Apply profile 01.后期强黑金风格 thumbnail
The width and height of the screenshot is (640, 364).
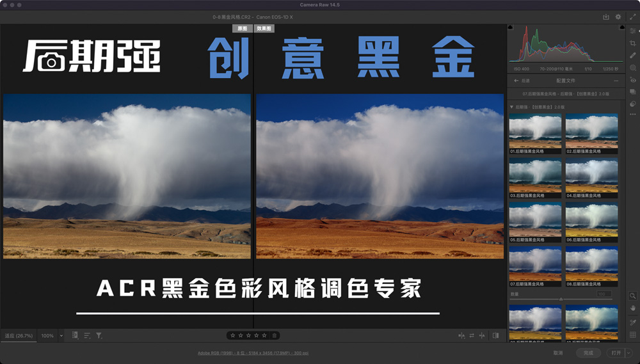pyautogui.click(x=535, y=134)
